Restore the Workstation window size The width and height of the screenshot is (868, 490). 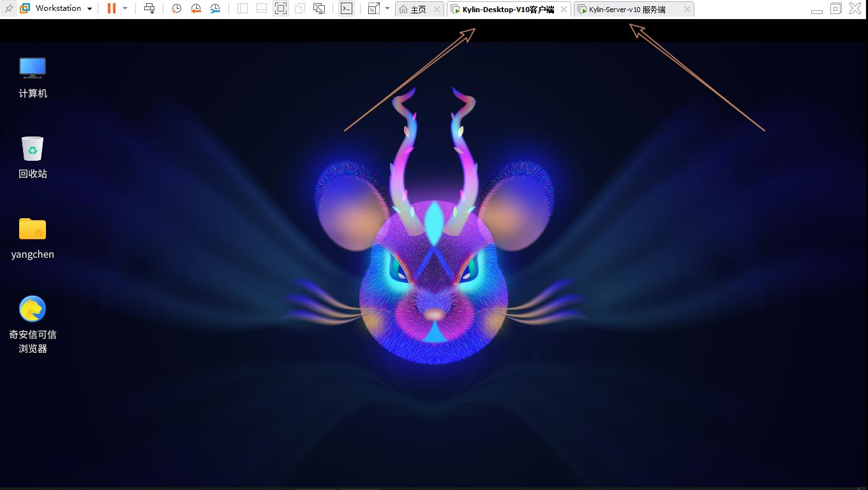click(836, 9)
